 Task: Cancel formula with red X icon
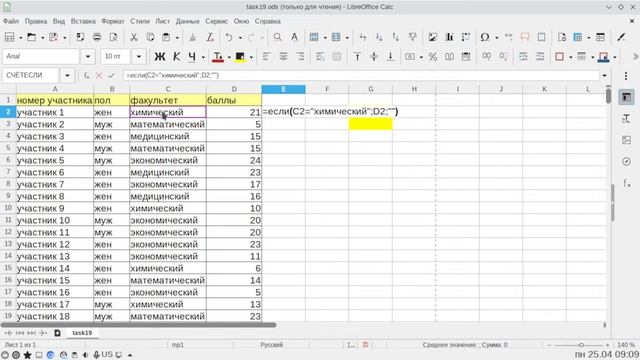(x=99, y=76)
